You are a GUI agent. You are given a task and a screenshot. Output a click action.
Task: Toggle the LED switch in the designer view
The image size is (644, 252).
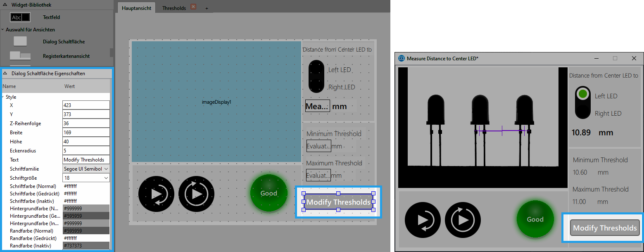(x=316, y=76)
